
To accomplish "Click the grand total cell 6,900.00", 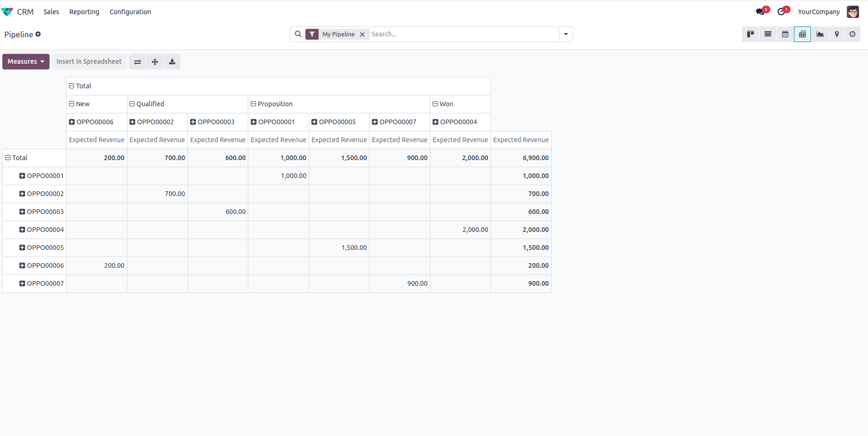I will coord(521,158).
